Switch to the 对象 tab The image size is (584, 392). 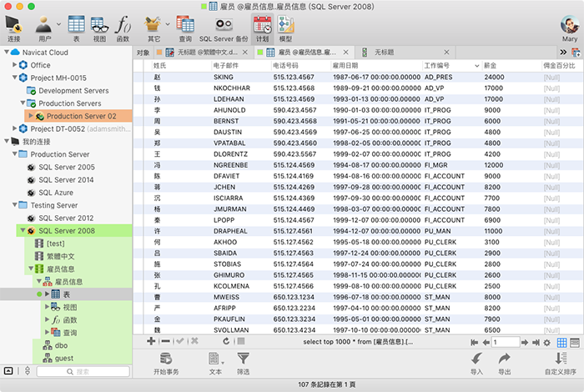[143, 52]
